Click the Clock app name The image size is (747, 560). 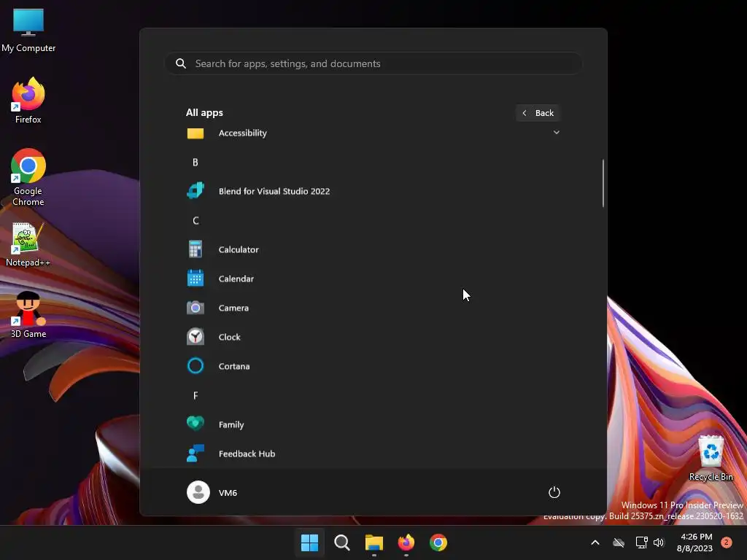tap(230, 337)
